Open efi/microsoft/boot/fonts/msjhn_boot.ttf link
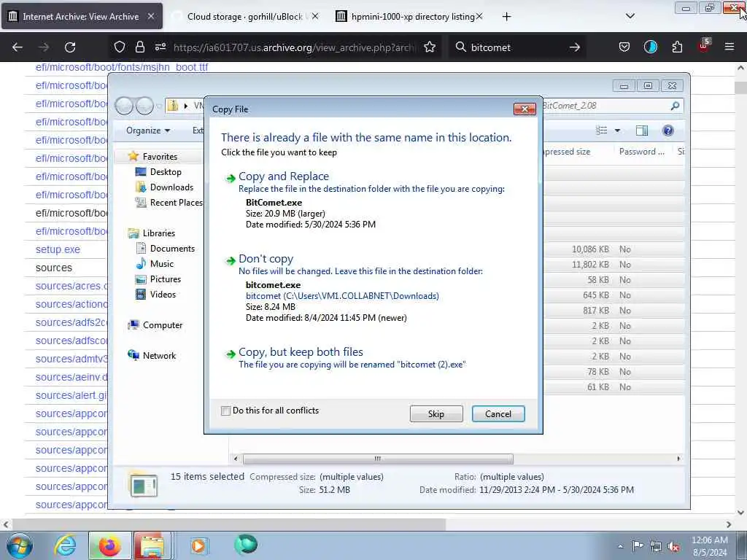Screen dimensions: 747x560 click(x=122, y=67)
